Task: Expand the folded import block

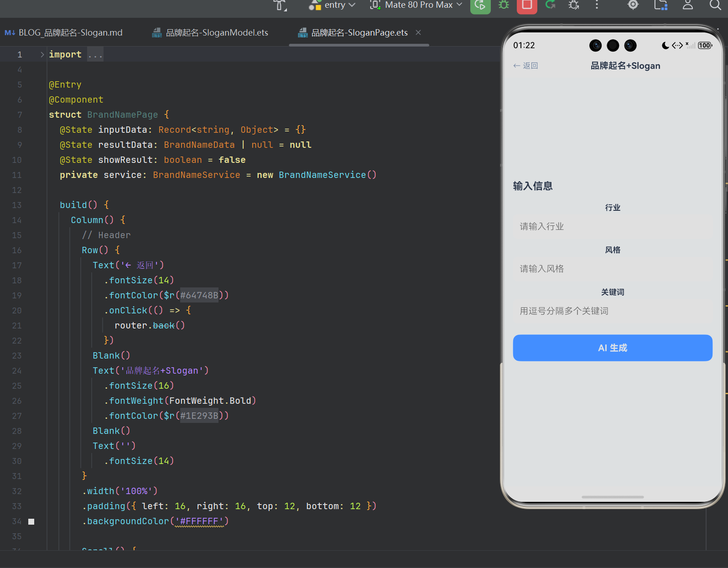Action: pyautogui.click(x=42, y=55)
